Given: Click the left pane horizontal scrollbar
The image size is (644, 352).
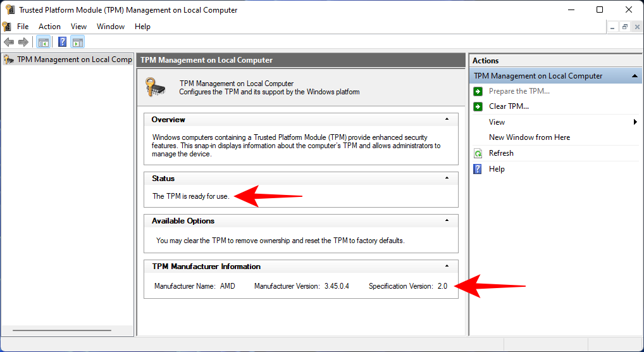Looking at the screenshot, I should 61,330.
